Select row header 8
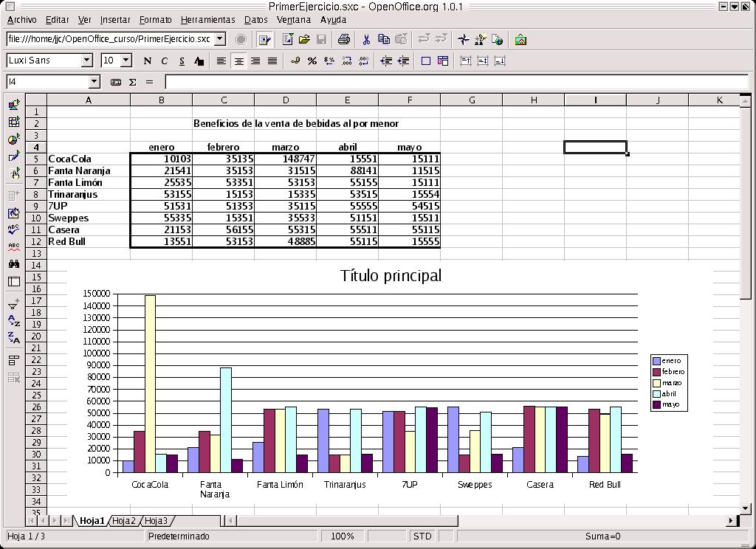This screenshot has width=756, height=549. pyautogui.click(x=36, y=194)
